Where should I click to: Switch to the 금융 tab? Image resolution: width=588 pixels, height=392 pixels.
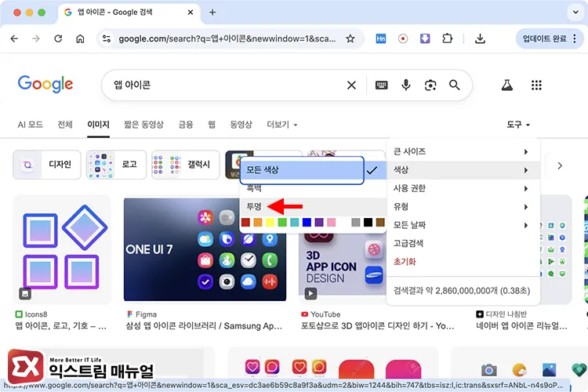click(186, 125)
